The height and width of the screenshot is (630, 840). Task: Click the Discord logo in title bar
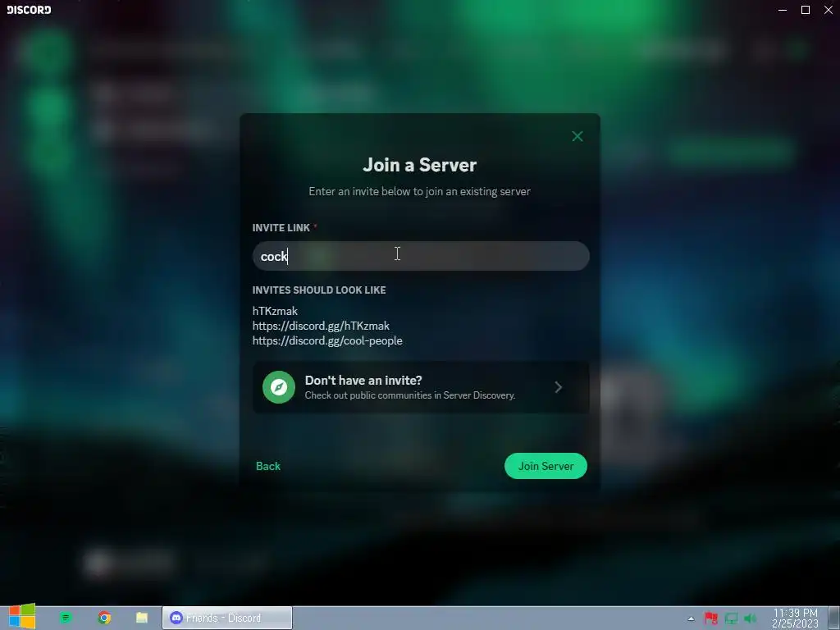pyautogui.click(x=29, y=10)
